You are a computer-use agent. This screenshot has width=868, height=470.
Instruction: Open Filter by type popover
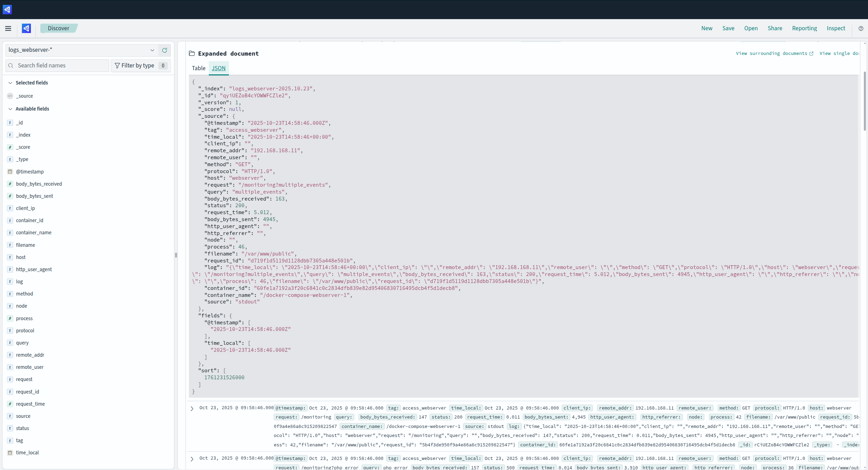point(141,66)
